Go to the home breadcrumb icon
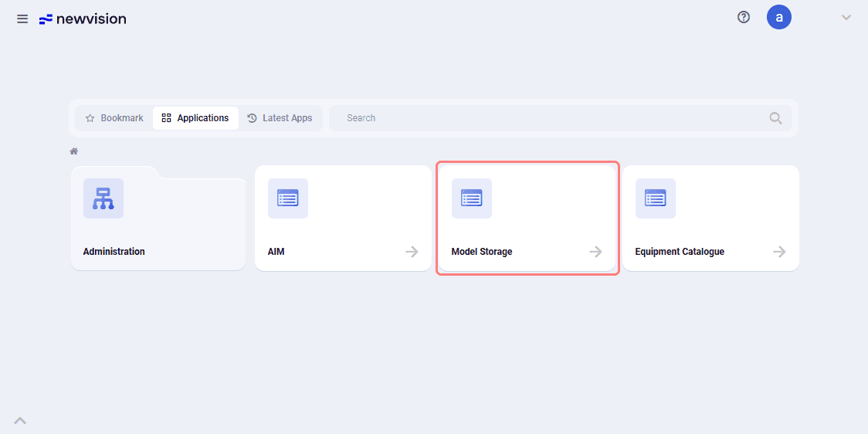This screenshot has height=434, width=868. 73,151
